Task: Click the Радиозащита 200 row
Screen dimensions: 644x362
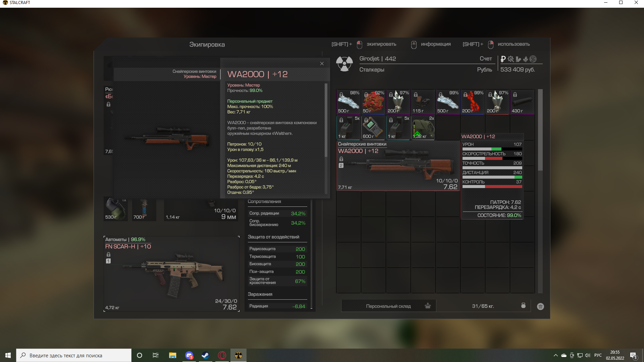Action: click(277, 249)
